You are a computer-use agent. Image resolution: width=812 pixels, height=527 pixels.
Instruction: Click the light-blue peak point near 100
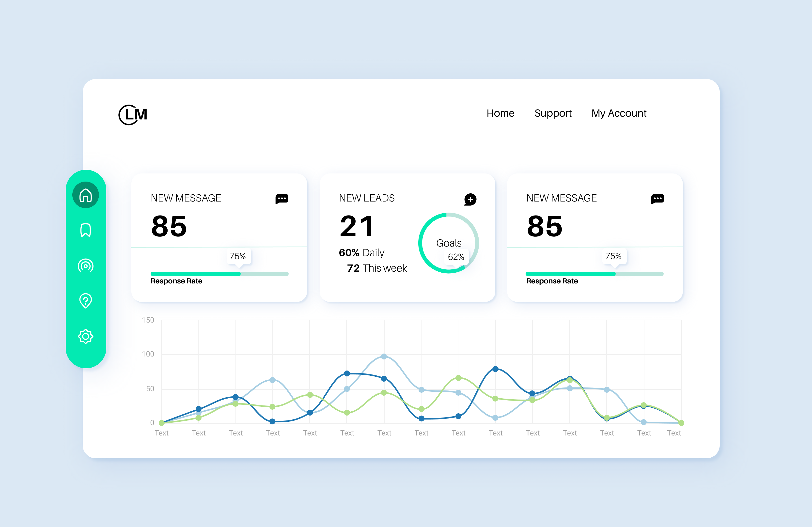click(x=384, y=356)
